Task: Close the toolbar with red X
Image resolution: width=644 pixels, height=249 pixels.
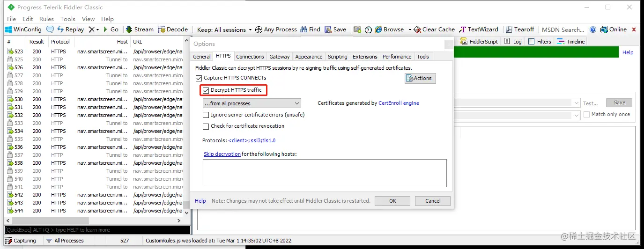Action: 634,29
